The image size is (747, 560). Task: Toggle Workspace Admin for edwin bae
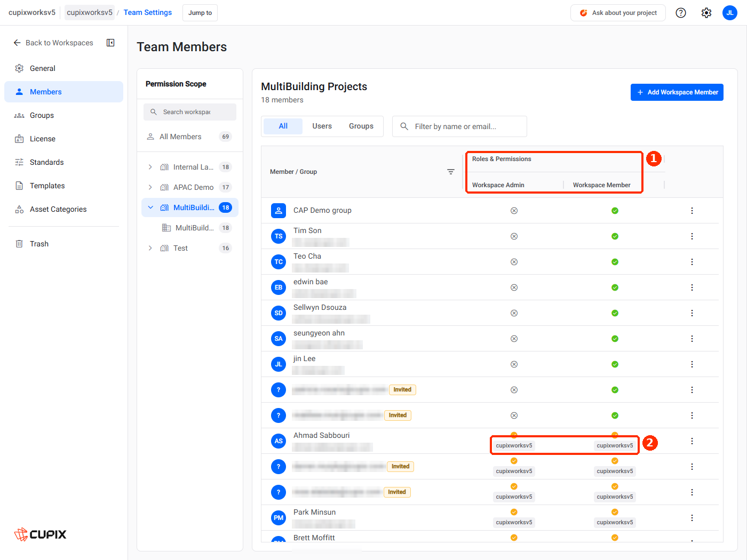(514, 287)
